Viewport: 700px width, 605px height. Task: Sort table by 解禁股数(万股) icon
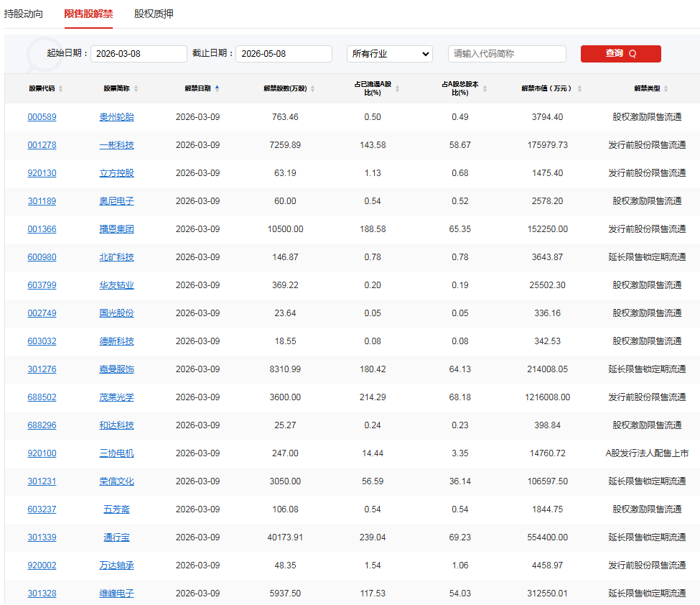coord(312,89)
